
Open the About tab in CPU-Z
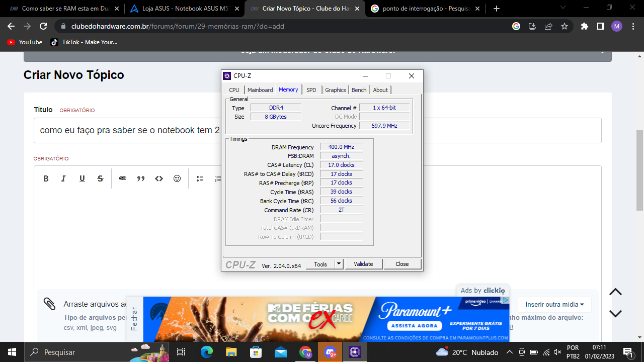coord(380,90)
